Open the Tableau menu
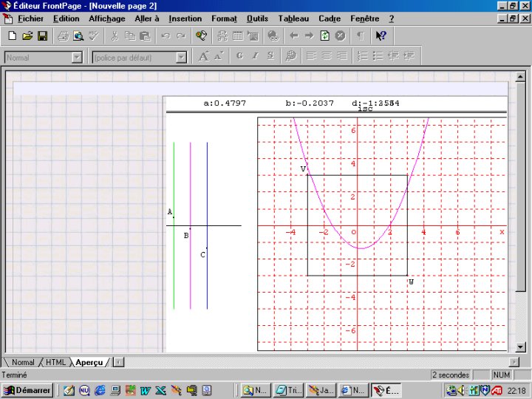The width and height of the screenshot is (532, 399). [293, 18]
